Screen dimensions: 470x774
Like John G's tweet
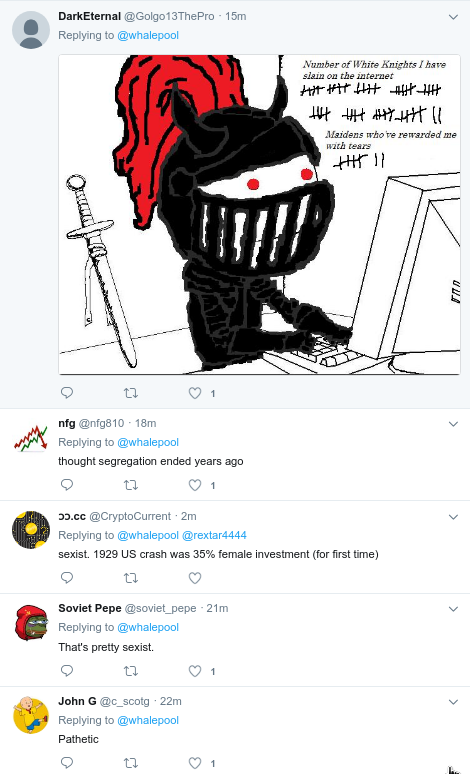195,763
